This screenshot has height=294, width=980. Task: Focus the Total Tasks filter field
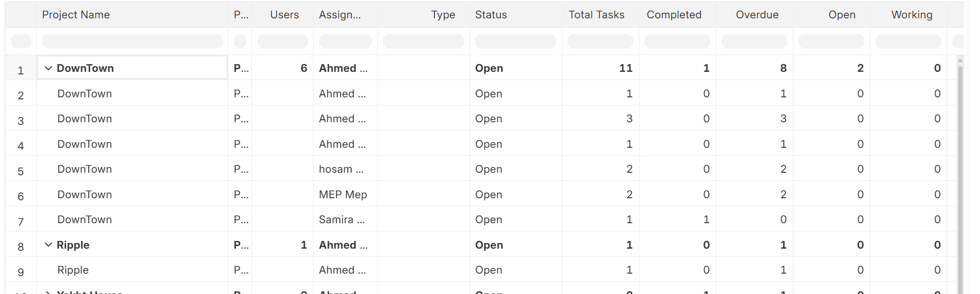coord(600,41)
